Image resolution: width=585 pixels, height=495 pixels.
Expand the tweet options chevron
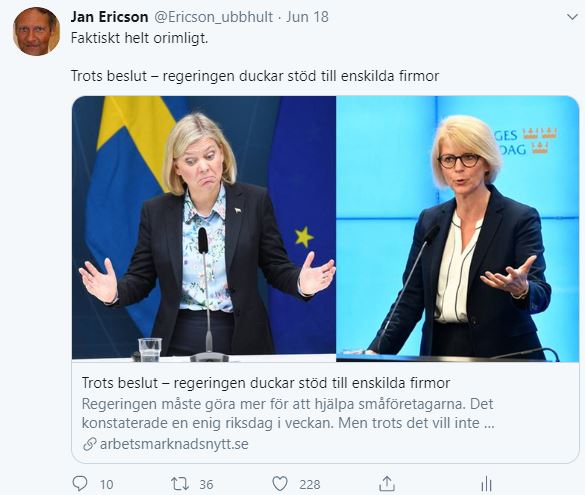click(x=572, y=17)
